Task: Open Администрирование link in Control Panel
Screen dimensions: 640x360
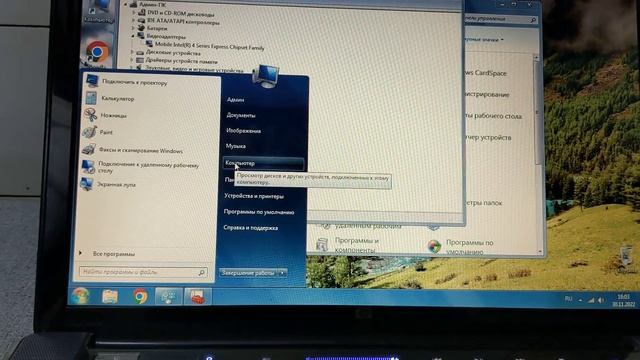Action: point(487,95)
